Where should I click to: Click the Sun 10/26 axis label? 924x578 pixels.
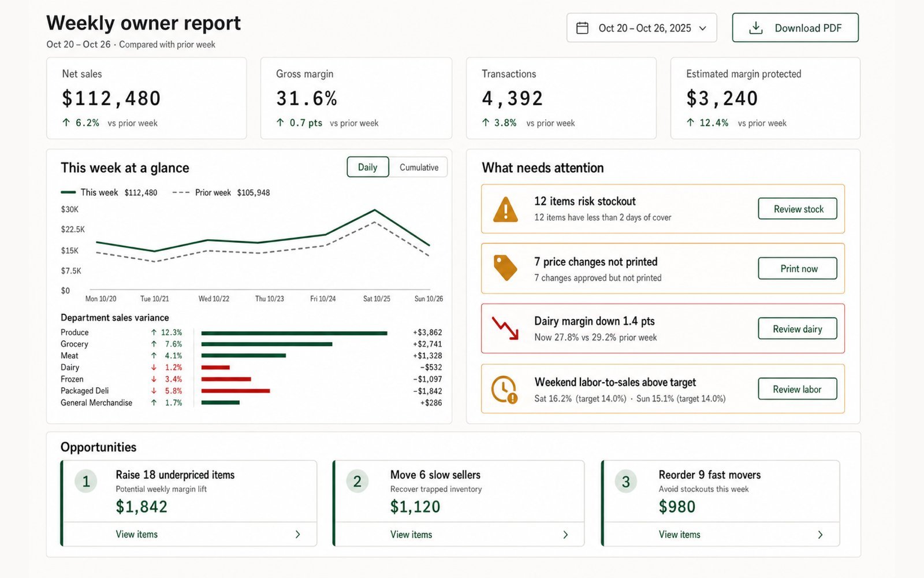pos(429,299)
